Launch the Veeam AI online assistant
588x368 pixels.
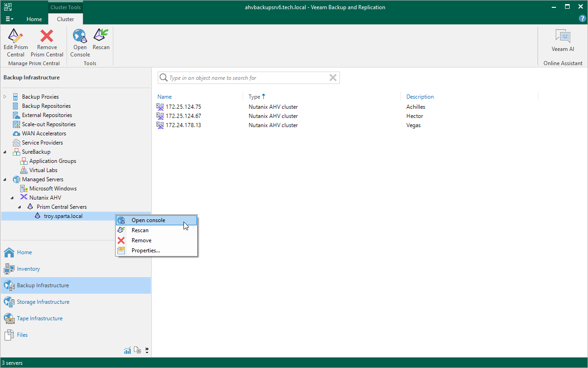tap(563, 40)
